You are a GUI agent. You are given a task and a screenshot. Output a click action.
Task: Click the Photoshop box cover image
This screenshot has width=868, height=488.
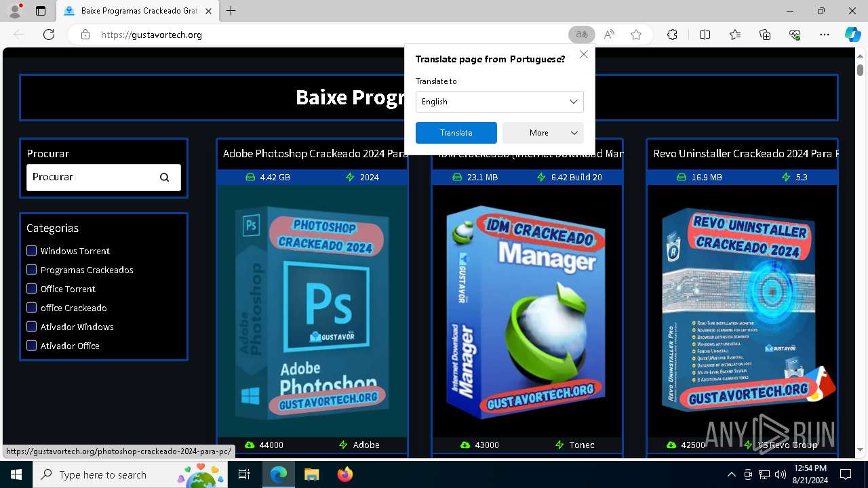point(312,312)
